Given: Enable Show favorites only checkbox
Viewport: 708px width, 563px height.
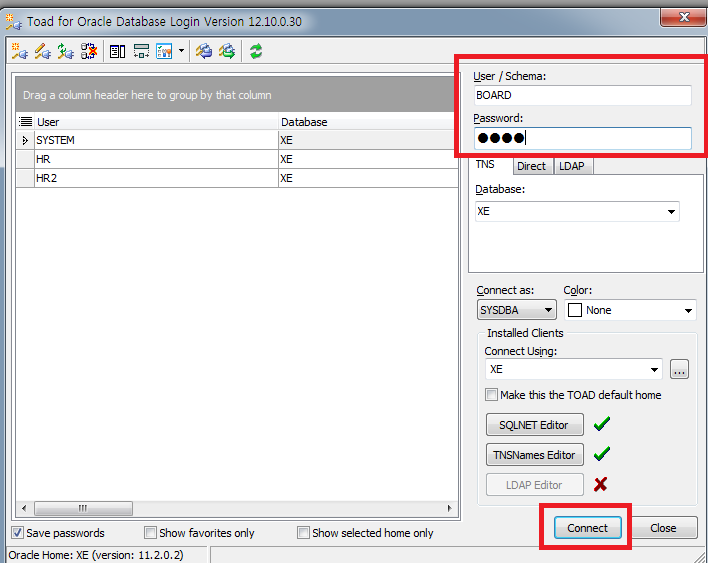Looking at the screenshot, I should (151, 533).
